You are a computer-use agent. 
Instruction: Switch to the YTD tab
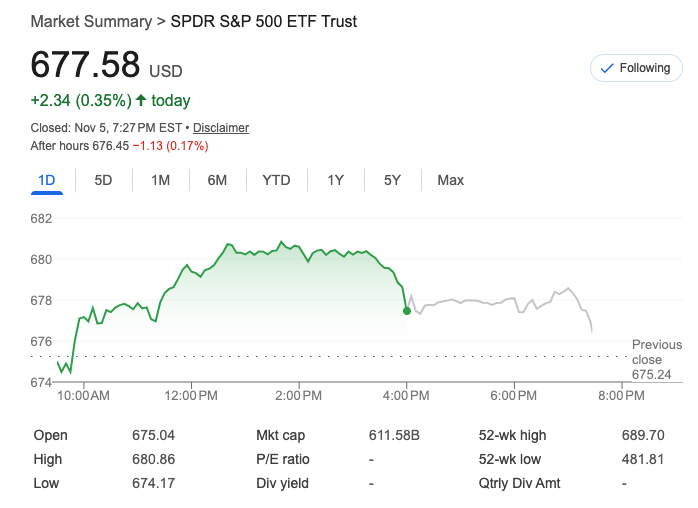click(276, 180)
